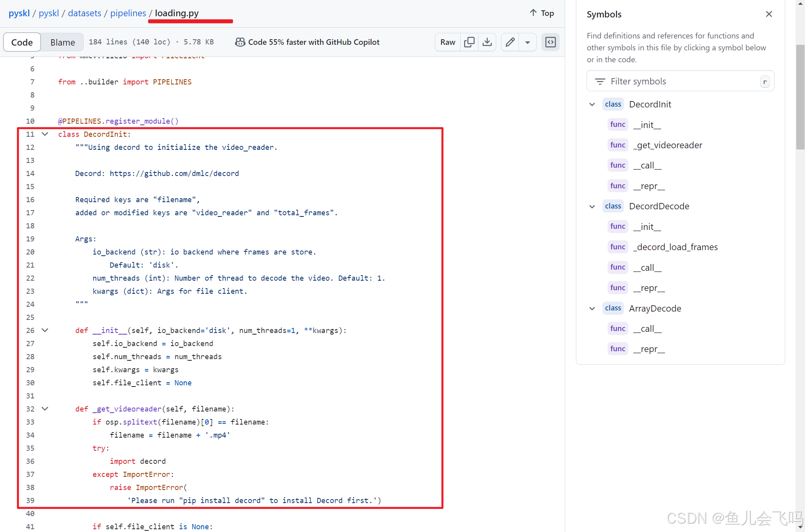Image resolution: width=805 pixels, height=532 pixels.
Task: Switch to the Blame tab
Action: [63, 42]
